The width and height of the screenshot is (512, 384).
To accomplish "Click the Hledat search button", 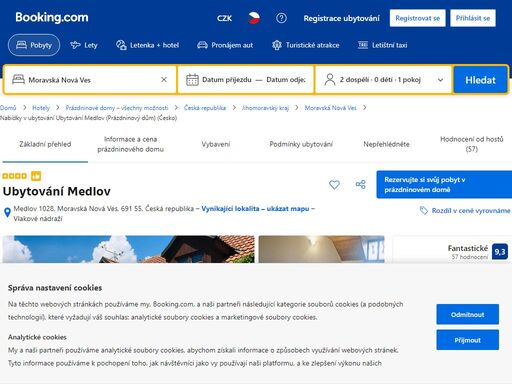I will pyautogui.click(x=480, y=80).
